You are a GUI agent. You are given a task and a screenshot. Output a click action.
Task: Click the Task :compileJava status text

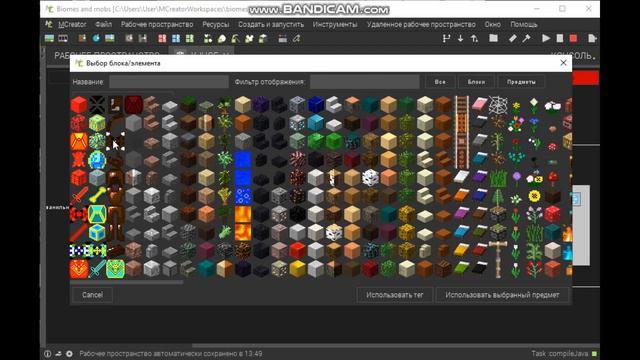[560, 354]
